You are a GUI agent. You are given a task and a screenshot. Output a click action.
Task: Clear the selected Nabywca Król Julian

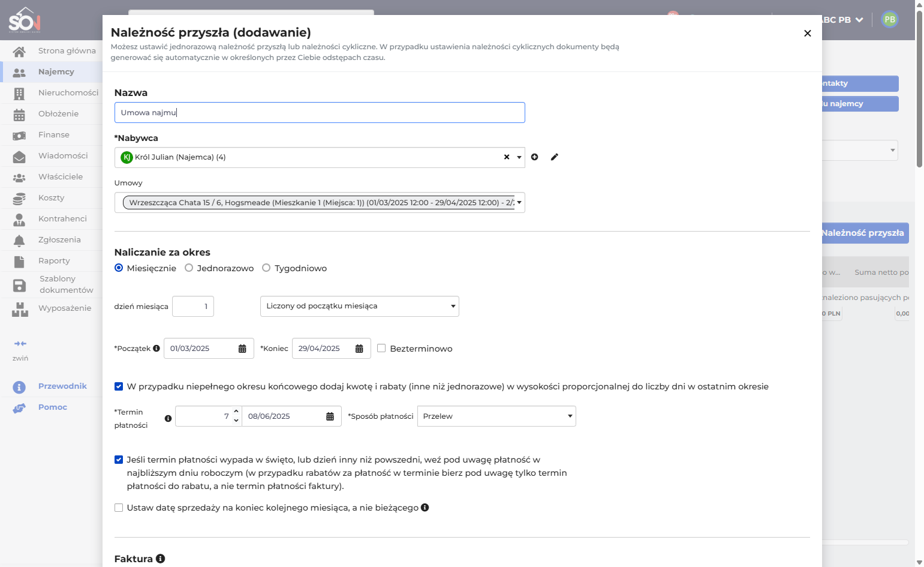pyautogui.click(x=507, y=157)
